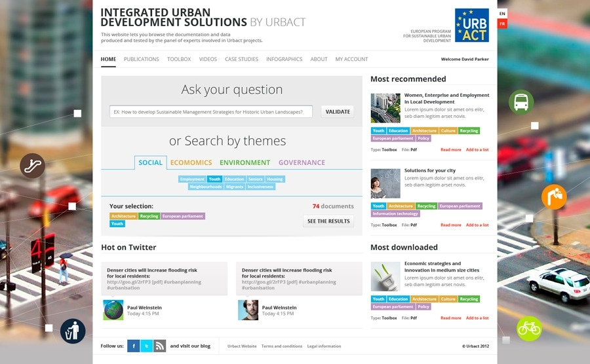The height and width of the screenshot is (364, 590).
Task: Click the green bus icon
Action: pyautogui.click(x=521, y=101)
